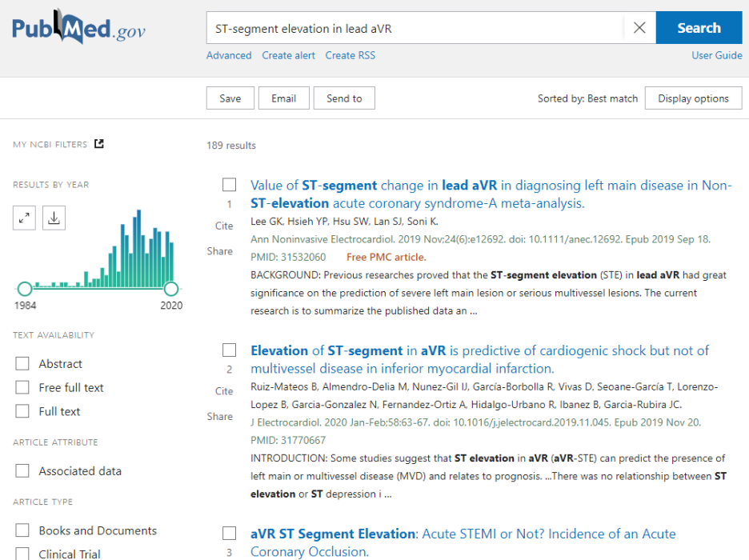Click Share for result 2
749x560 pixels.
coord(220,416)
